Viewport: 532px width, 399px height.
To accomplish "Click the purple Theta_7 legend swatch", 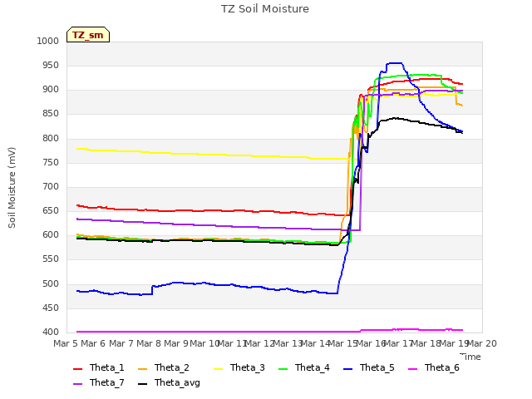I will (77, 384).
